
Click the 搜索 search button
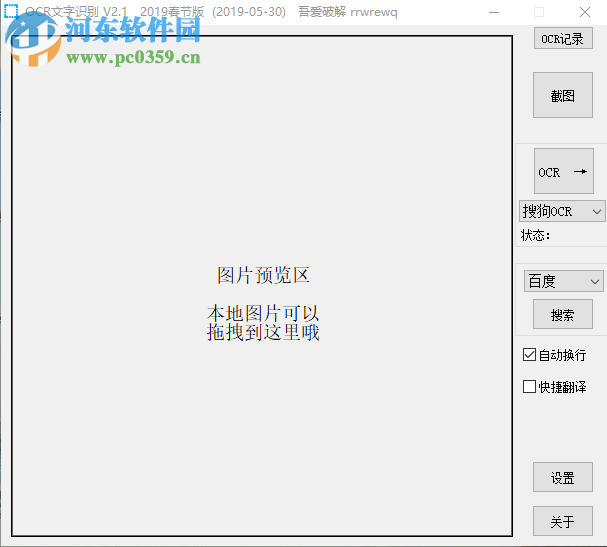point(563,314)
